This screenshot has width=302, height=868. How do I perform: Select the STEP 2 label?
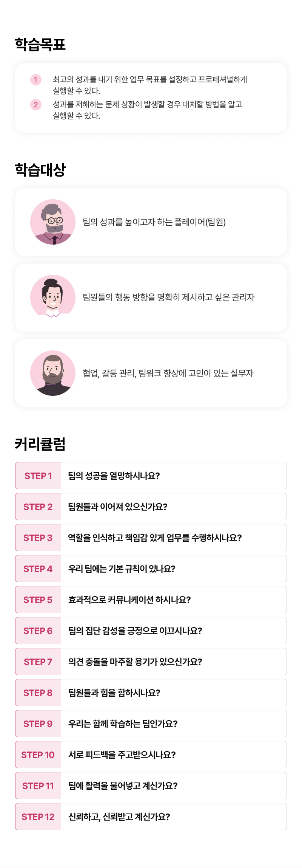[x=38, y=507]
